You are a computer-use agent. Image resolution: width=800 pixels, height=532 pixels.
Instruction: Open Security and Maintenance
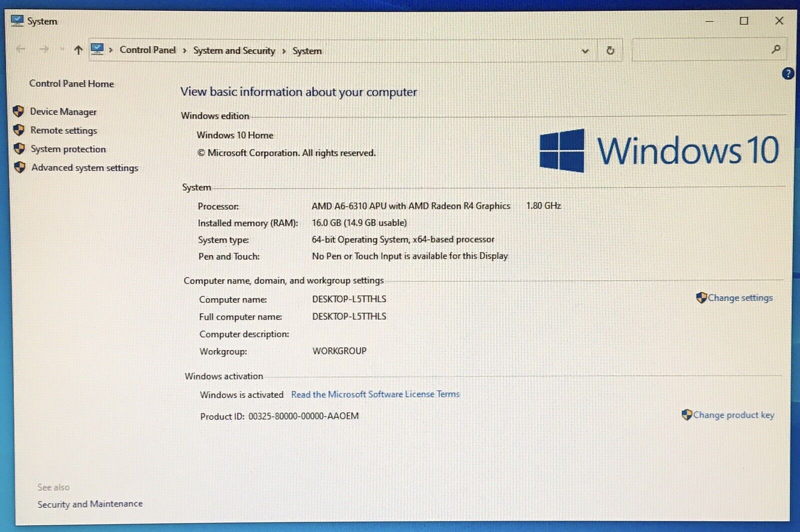pos(90,504)
